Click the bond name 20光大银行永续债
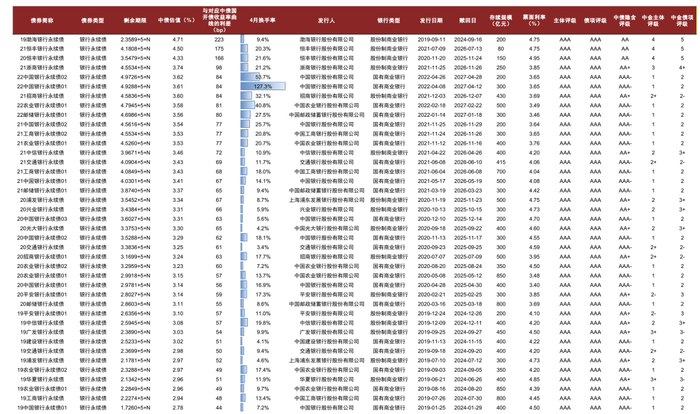 coord(42,228)
